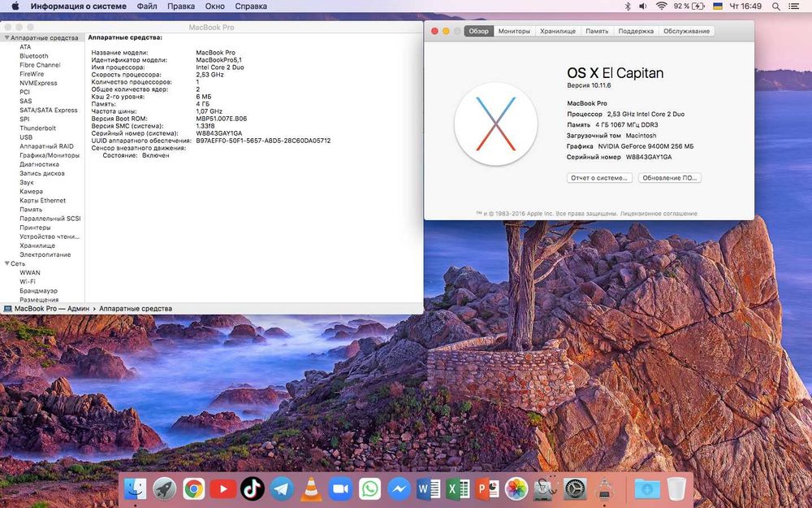Click the Bluetooth status icon in menu bar
The width and height of the screenshot is (812, 508).
(x=628, y=7)
